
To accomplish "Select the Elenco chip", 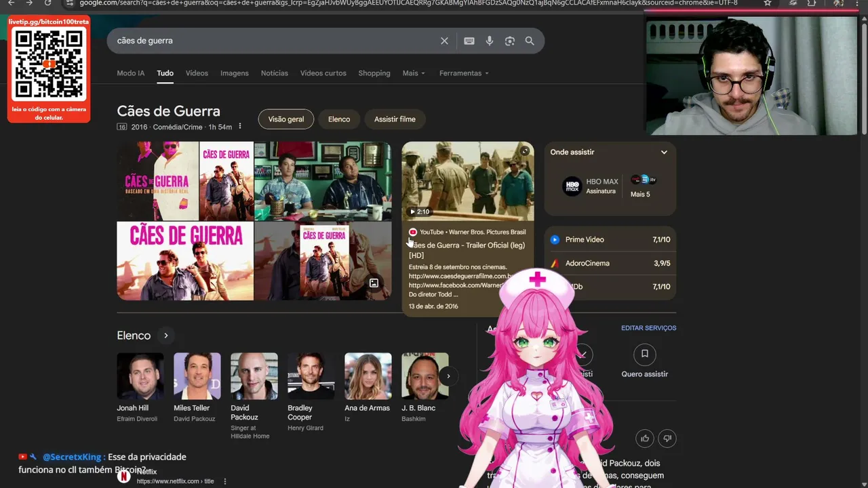I will [339, 119].
